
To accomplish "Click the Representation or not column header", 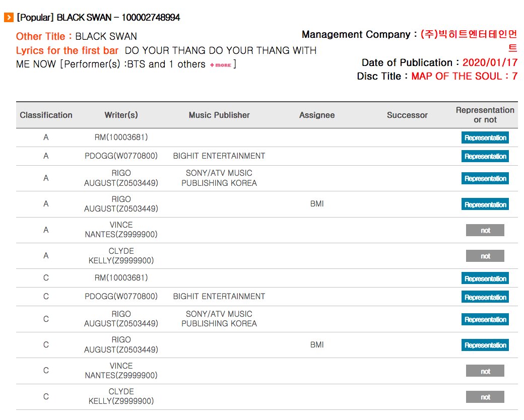I will (485, 115).
